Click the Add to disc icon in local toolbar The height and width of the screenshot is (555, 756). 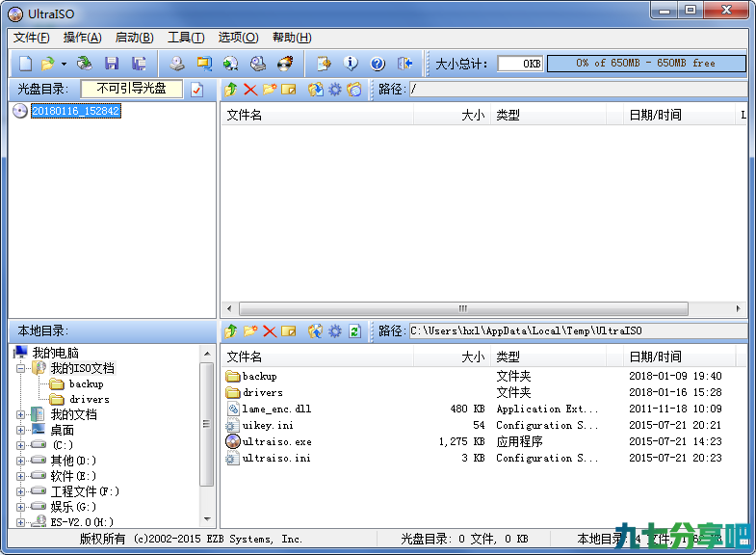315,331
